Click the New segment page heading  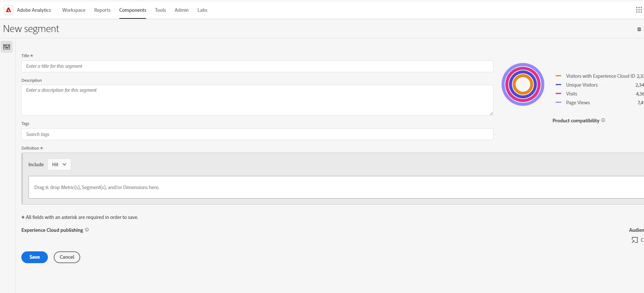click(x=31, y=29)
